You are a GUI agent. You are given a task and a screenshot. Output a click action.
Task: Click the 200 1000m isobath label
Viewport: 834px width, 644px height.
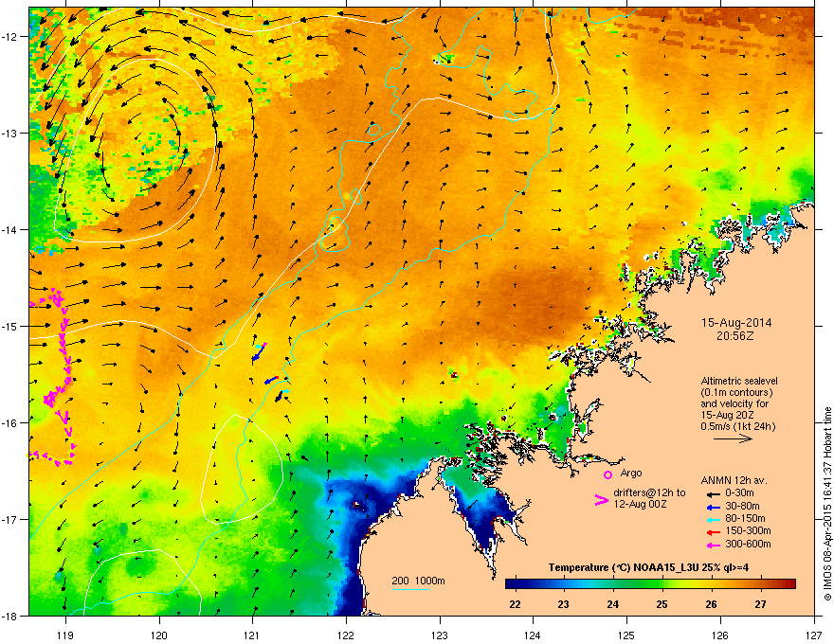418,581
